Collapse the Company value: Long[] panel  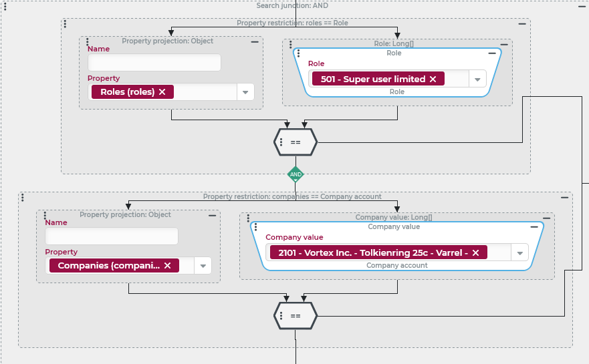coord(547,218)
